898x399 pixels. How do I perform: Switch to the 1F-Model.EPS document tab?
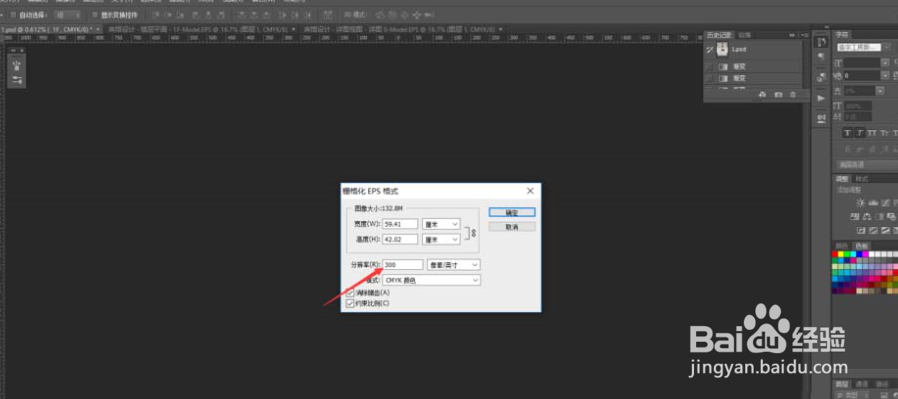coord(201,29)
